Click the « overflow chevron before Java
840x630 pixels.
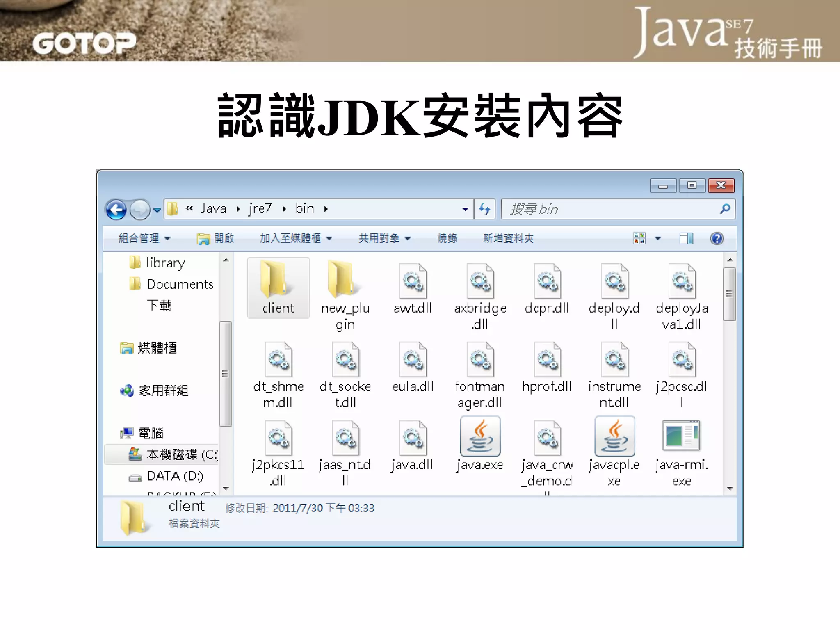tap(189, 209)
